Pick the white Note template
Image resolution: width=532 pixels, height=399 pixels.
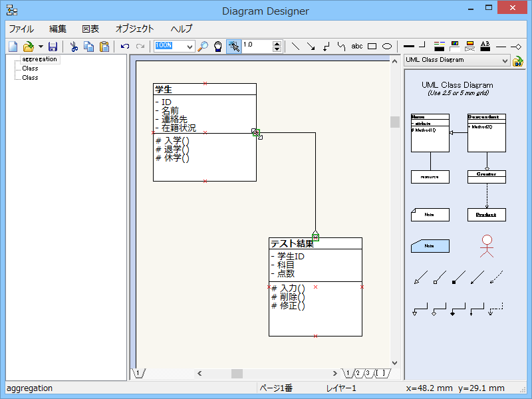click(x=430, y=215)
